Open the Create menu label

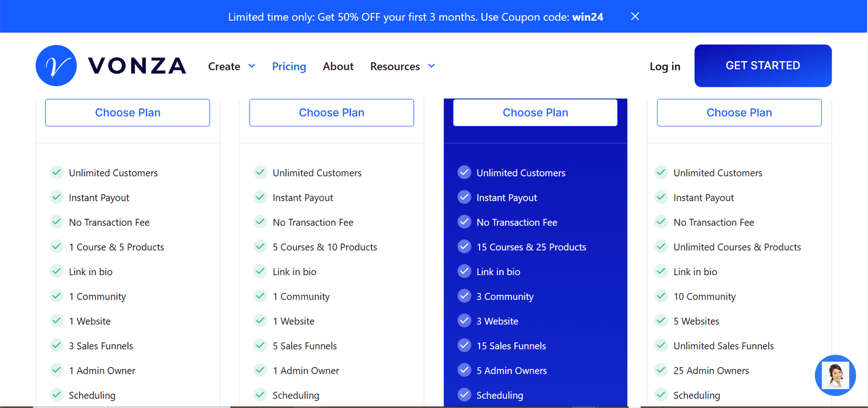(x=224, y=66)
